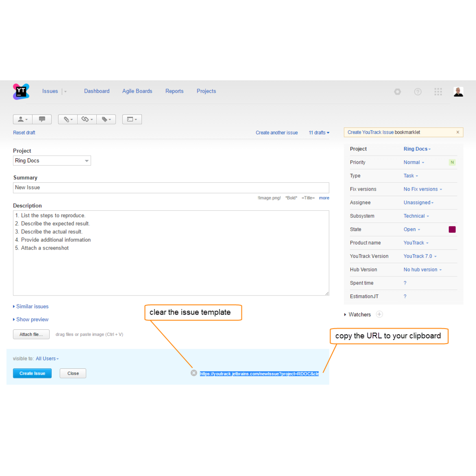This screenshot has width=476, height=476.
Task: Open the apps grid icon
Action: (x=438, y=91)
